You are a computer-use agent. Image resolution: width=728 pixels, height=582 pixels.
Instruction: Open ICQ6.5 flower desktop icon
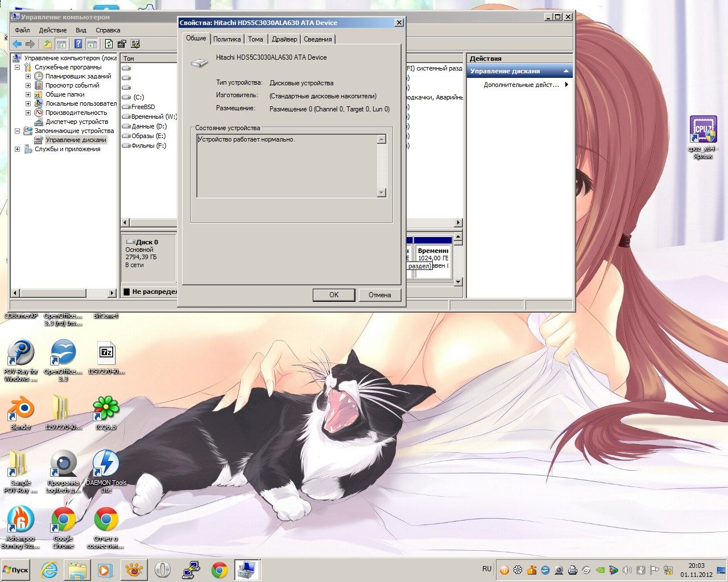[106, 413]
